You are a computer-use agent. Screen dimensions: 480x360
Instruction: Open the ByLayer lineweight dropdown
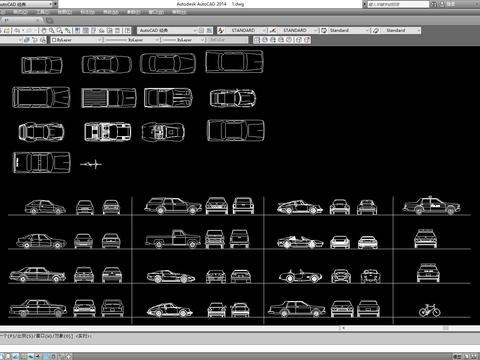[x=184, y=40]
